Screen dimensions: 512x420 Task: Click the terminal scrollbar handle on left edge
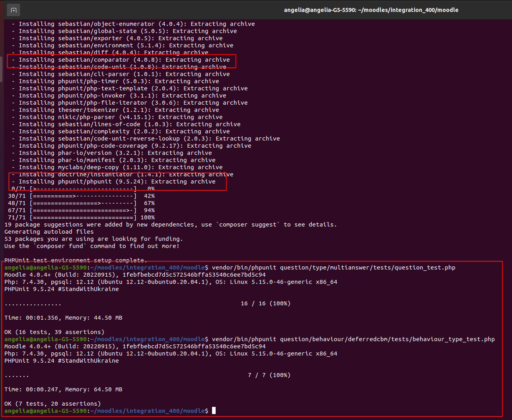1,68
